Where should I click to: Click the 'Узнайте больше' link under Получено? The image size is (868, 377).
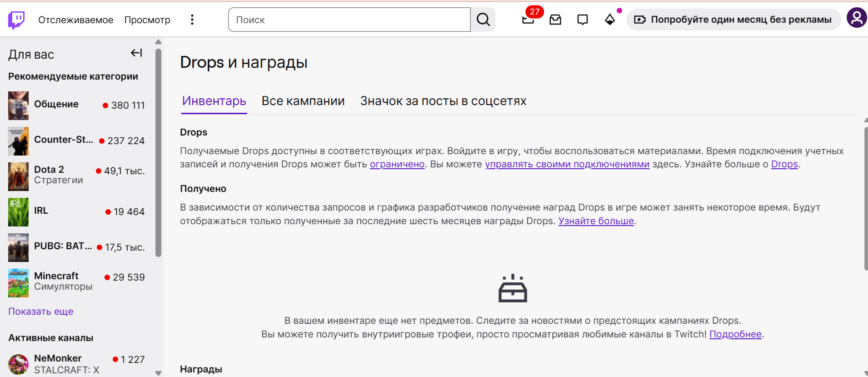(x=595, y=221)
